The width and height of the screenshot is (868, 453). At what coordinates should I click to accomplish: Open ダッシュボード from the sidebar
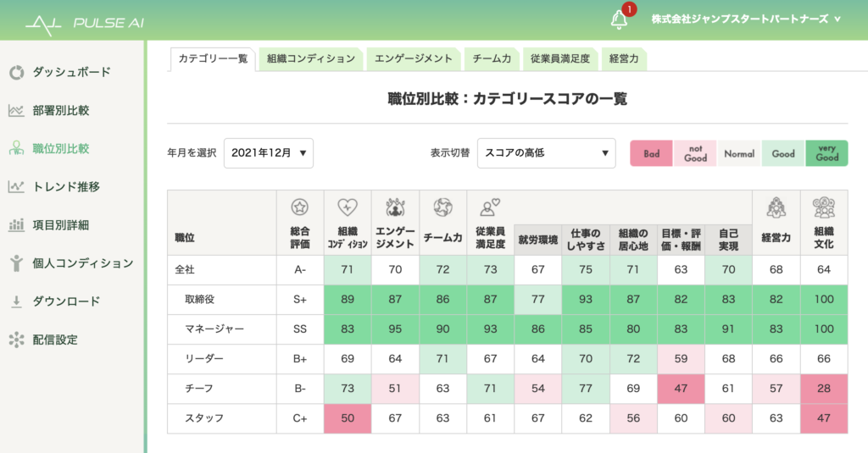coord(71,72)
